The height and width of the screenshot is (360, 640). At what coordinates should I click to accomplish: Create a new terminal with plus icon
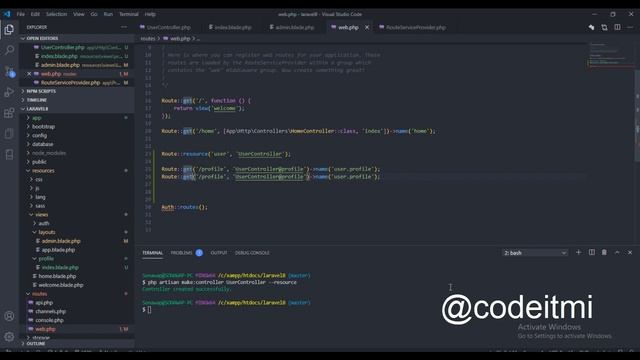click(578, 253)
